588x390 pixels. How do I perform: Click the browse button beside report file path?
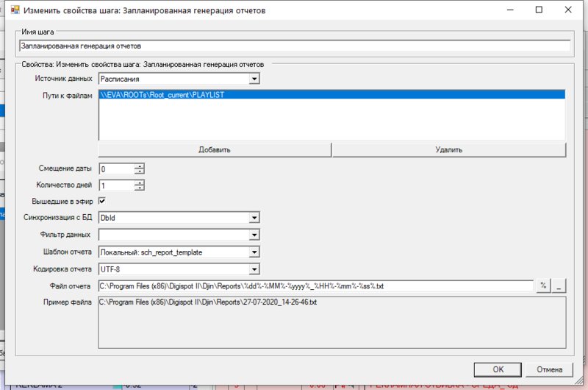click(x=559, y=286)
